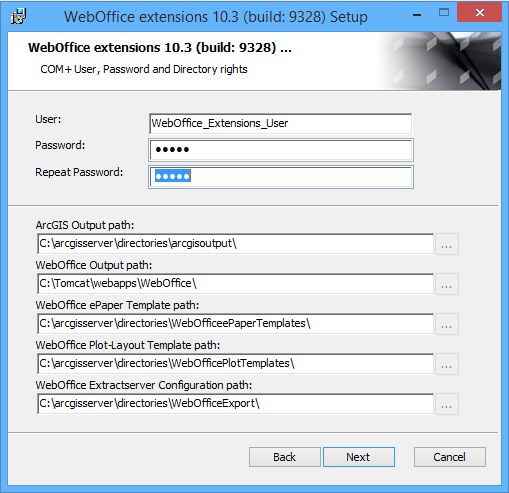This screenshot has height=493, width=509.
Task: Browse for the ArcGIS Output path
Action: (x=447, y=244)
